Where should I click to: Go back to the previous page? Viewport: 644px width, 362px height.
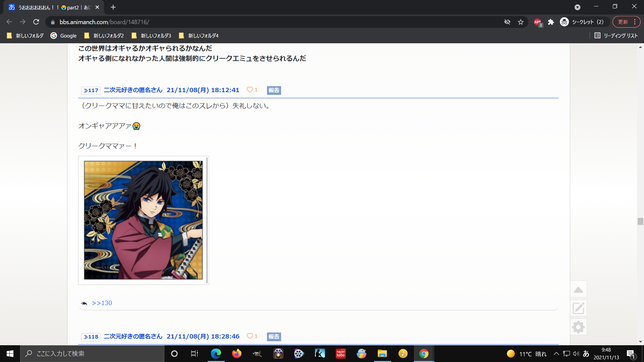9,22
